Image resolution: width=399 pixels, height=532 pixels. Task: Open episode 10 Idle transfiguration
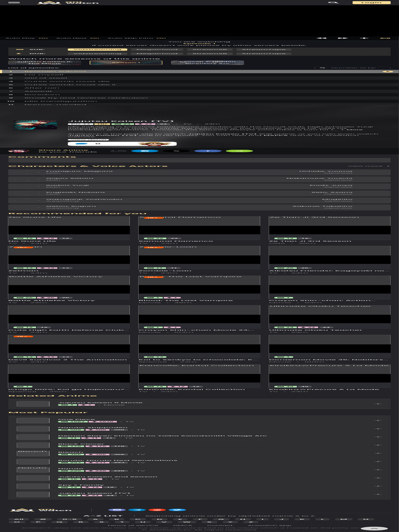click(x=199, y=101)
